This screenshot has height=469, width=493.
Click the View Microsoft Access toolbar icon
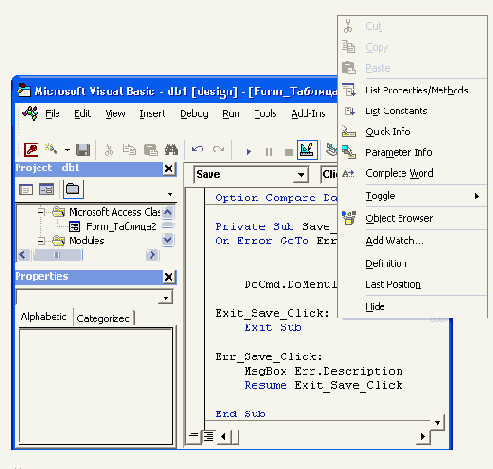pyautogui.click(x=31, y=150)
